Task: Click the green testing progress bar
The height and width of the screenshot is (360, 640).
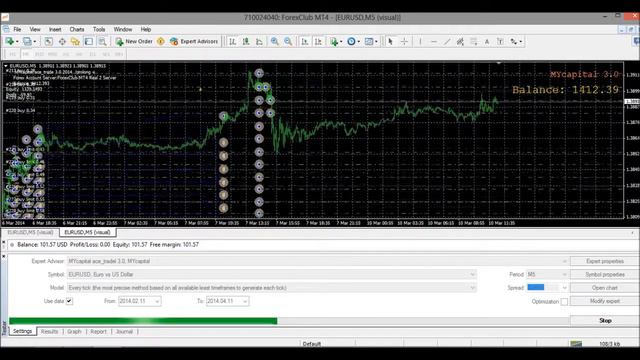Action: pos(143,321)
